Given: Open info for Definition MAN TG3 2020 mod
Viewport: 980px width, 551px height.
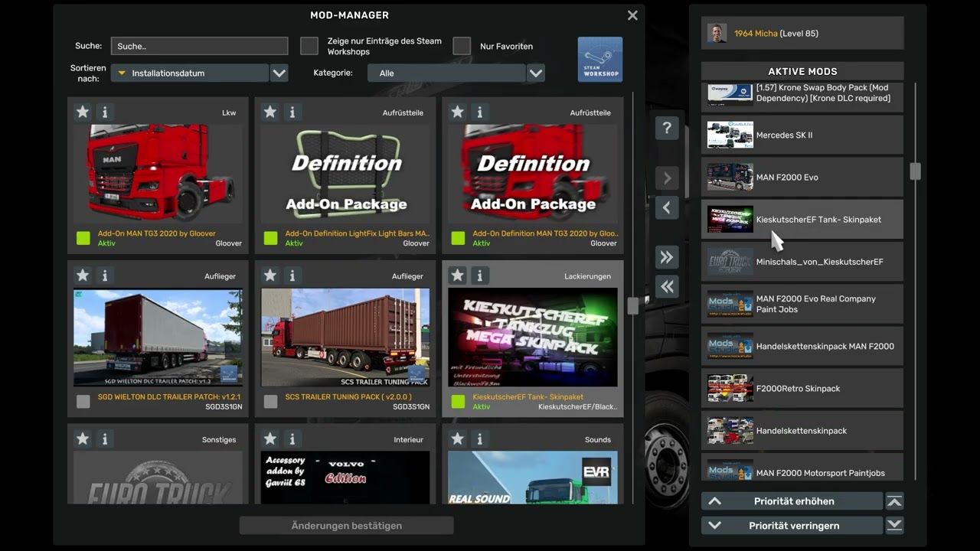Looking at the screenshot, I should 480,112.
